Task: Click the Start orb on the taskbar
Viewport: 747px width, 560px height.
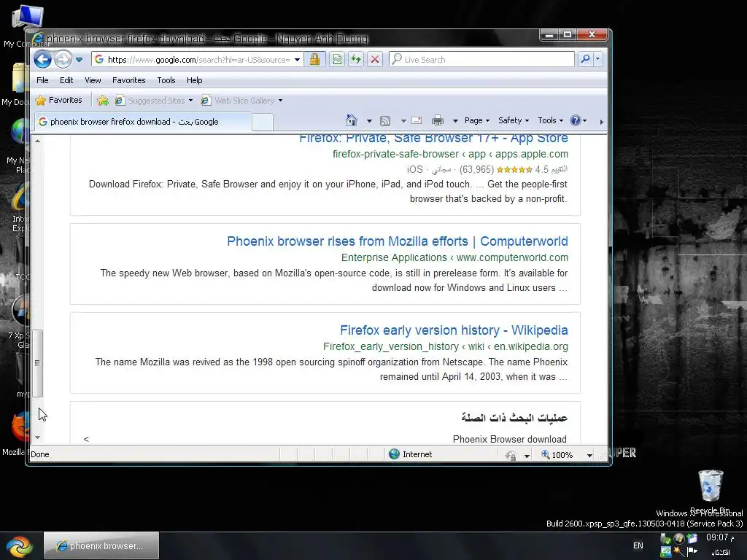Action: click(20, 546)
